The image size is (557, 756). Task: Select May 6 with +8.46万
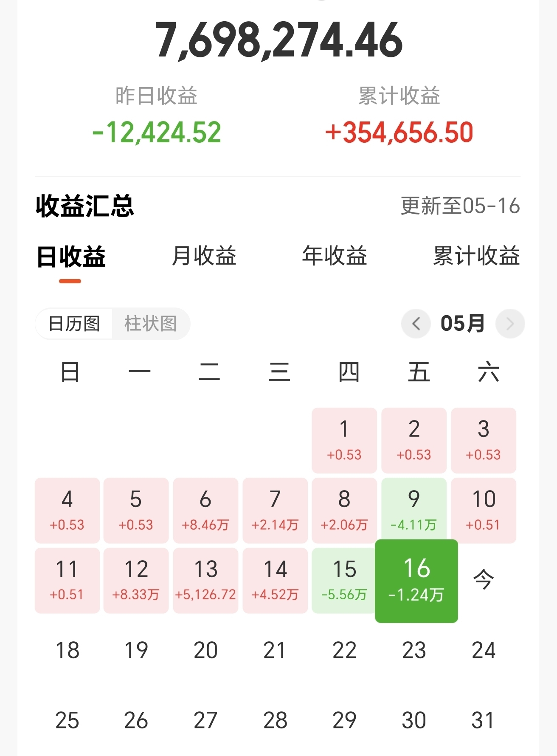205,511
